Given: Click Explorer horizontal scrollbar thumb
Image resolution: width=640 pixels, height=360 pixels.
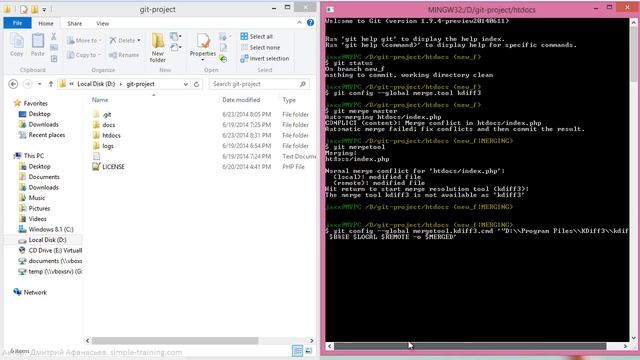Looking at the screenshot, I should (x=175, y=340).
